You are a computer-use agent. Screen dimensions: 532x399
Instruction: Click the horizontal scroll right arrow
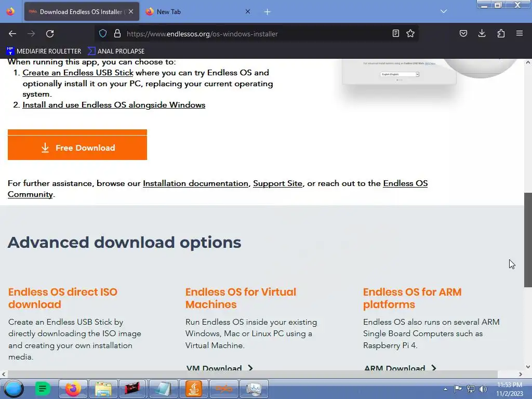point(521,374)
